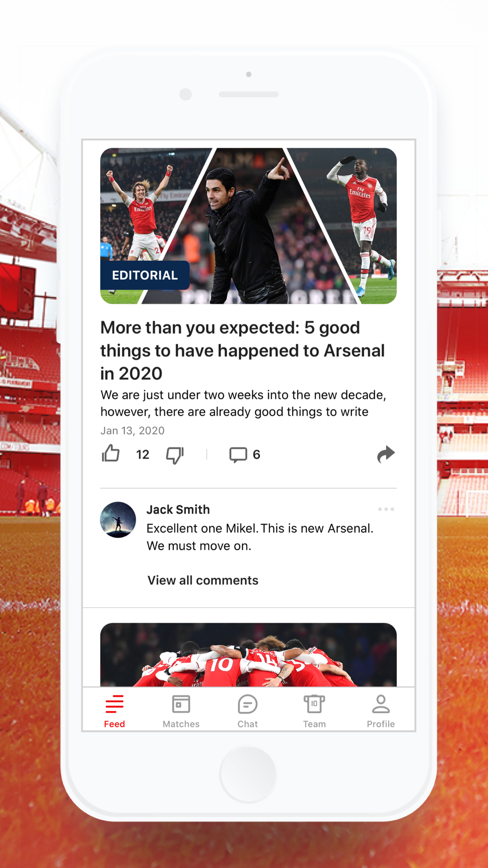Like the article with thumbs up icon
This screenshot has height=868, width=488.
(111, 454)
